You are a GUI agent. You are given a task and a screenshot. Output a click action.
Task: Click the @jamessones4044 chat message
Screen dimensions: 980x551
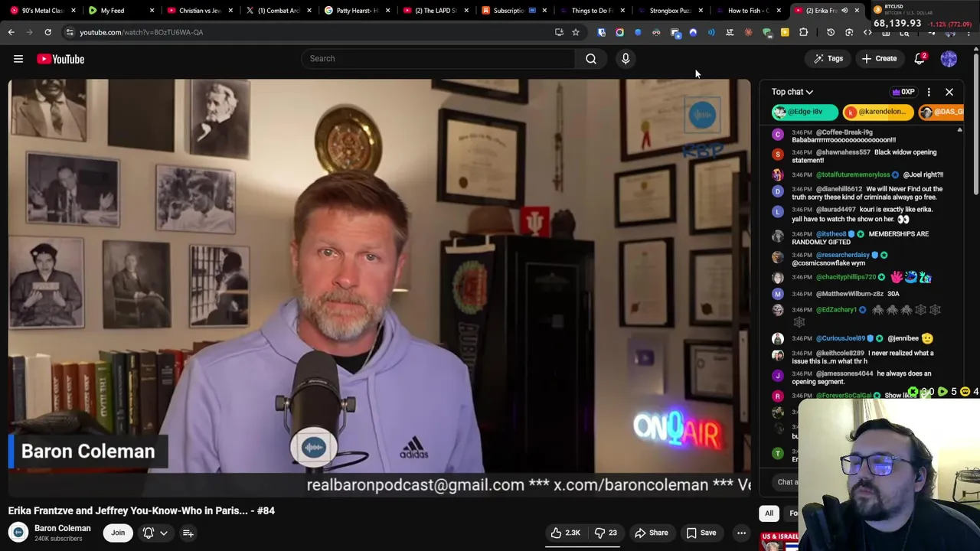[x=865, y=377]
